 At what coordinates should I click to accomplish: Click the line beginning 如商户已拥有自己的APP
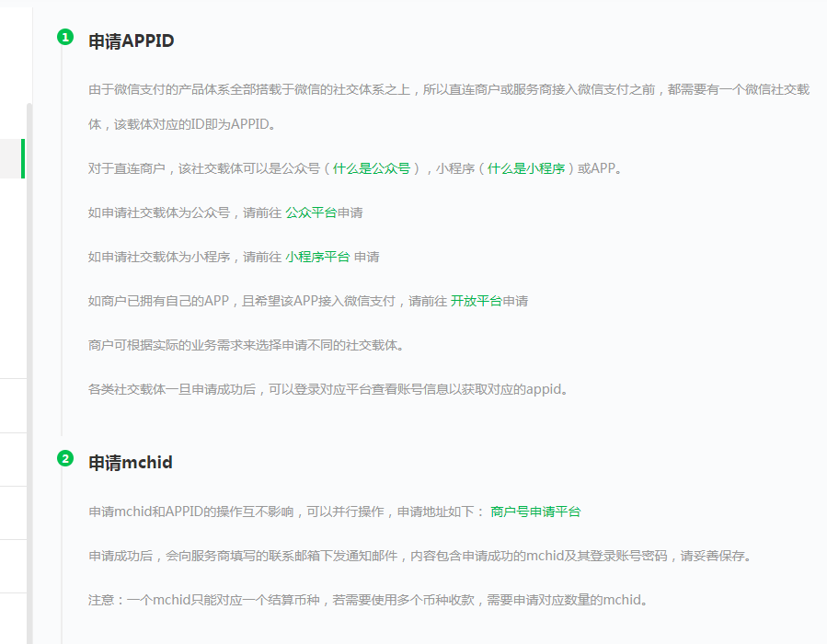[x=308, y=301]
